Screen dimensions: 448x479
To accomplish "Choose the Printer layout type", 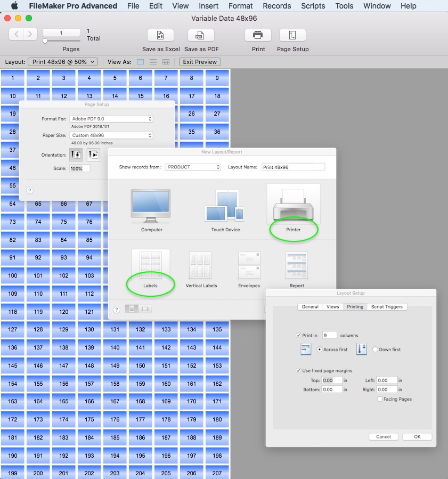I will 293,205.
